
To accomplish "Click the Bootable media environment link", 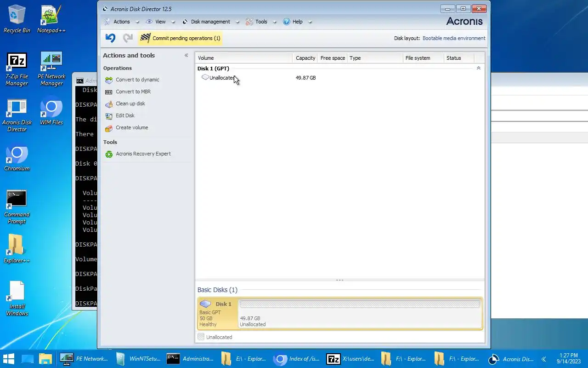I will (454, 38).
